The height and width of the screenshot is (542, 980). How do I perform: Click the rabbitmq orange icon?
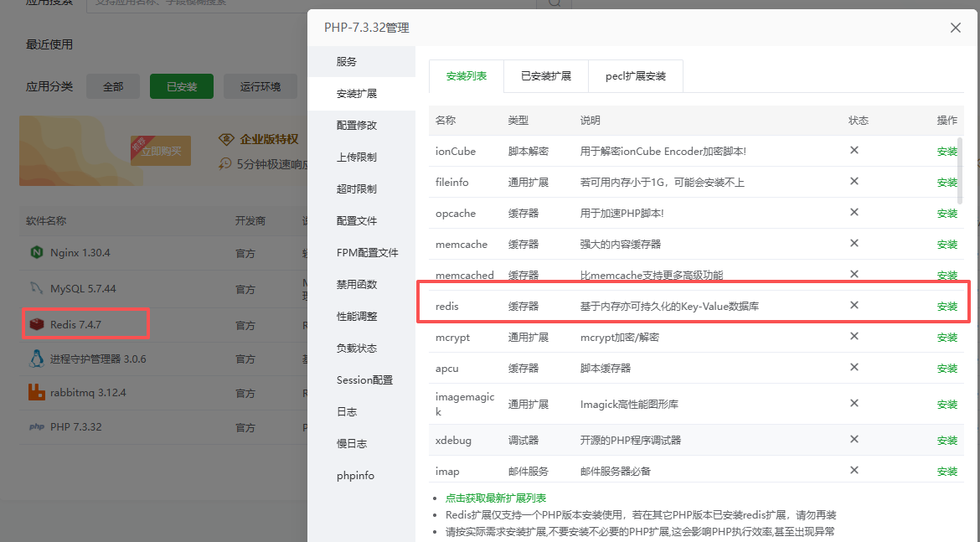coord(37,393)
